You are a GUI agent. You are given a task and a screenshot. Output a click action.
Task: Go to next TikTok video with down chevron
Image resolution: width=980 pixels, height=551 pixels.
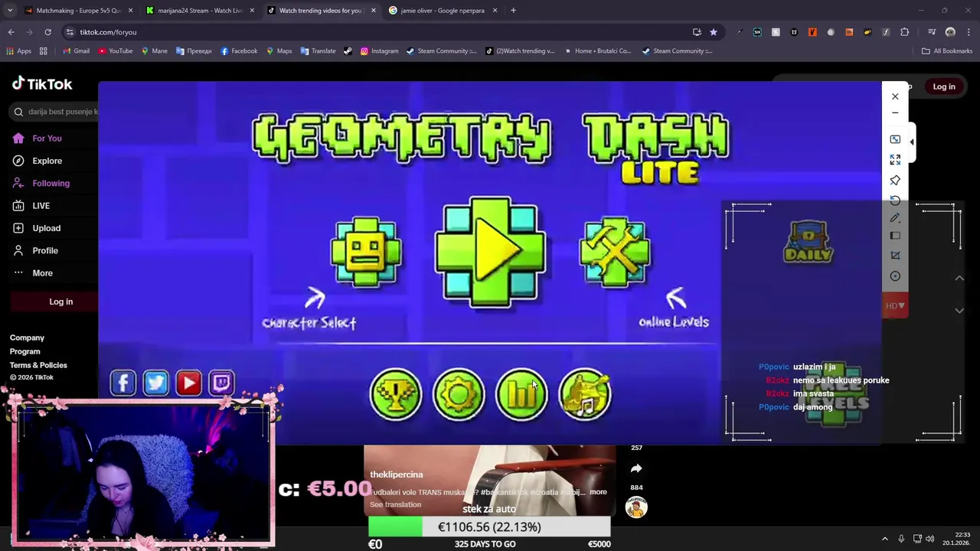click(959, 311)
